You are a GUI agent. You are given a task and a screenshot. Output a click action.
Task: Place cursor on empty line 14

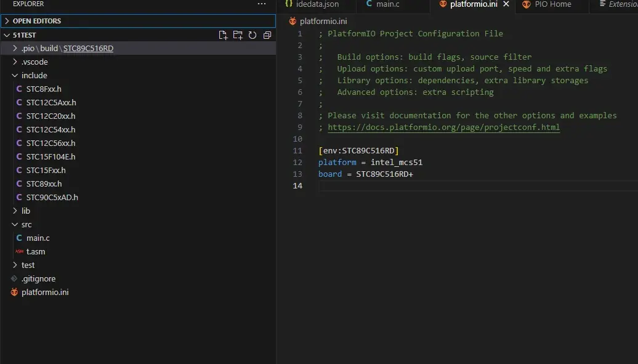tap(431, 186)
